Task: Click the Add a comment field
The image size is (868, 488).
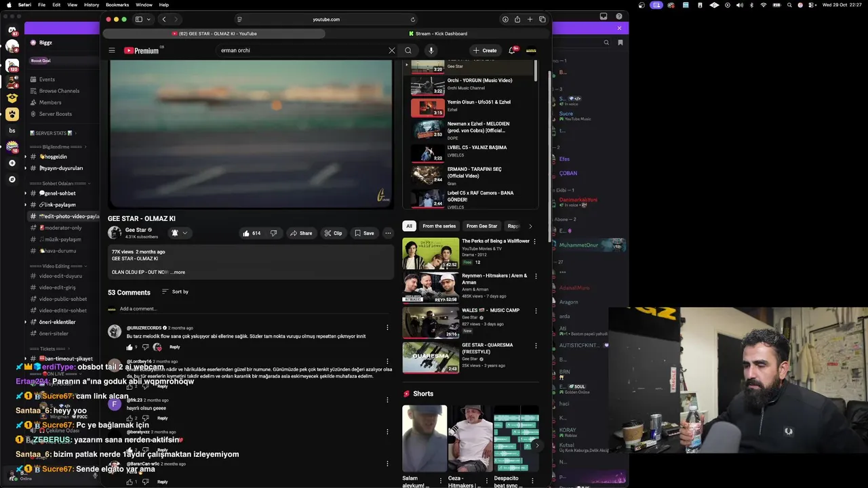Action: click(254, 309)
